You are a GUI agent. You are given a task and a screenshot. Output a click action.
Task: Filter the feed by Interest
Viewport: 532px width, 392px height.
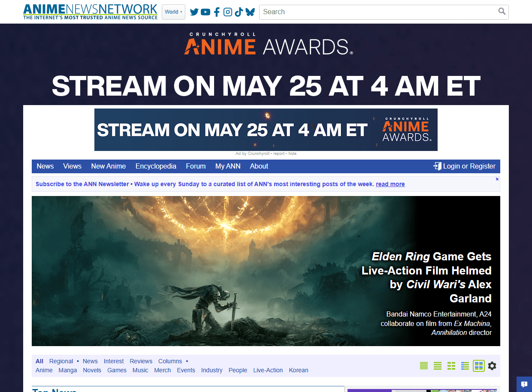click(114, 361)
